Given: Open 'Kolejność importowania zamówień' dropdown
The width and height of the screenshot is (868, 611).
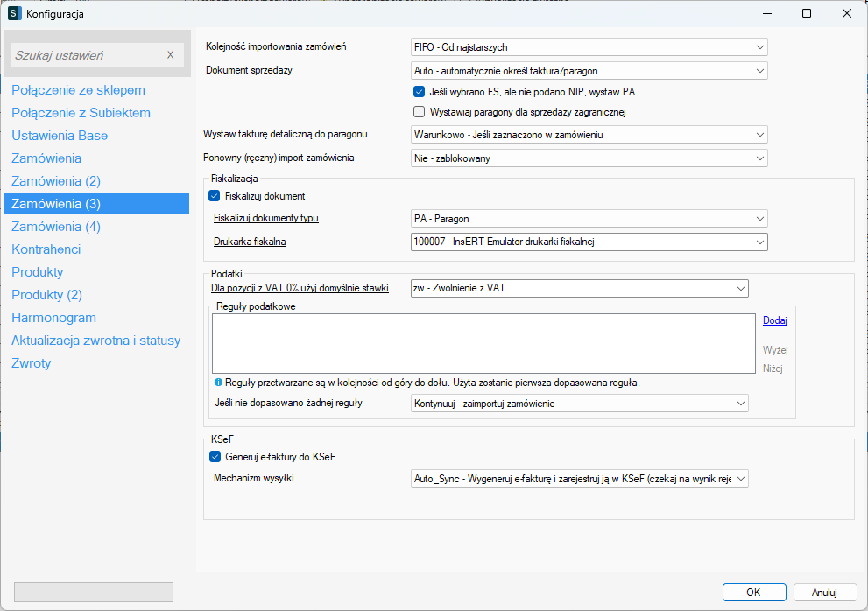Looking at the screenshot, I should click(589, 47).
